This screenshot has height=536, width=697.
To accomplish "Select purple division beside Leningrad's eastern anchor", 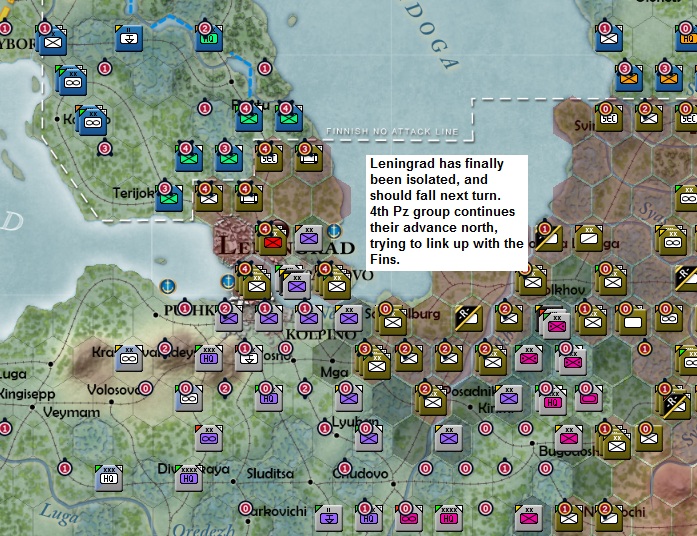I will [309, 238].
